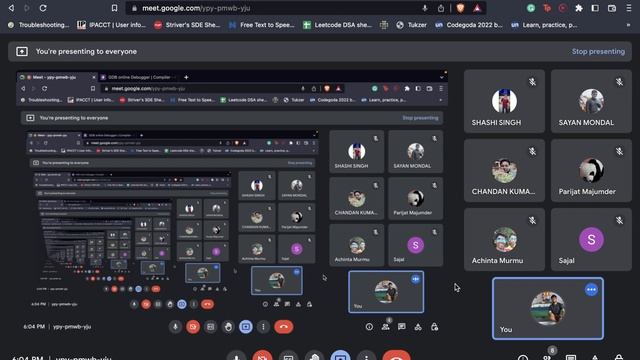This screenshot has height=360, width=640.
Task: Toggle the sidebar panel icon in outer toolbar
Action: 595,8
